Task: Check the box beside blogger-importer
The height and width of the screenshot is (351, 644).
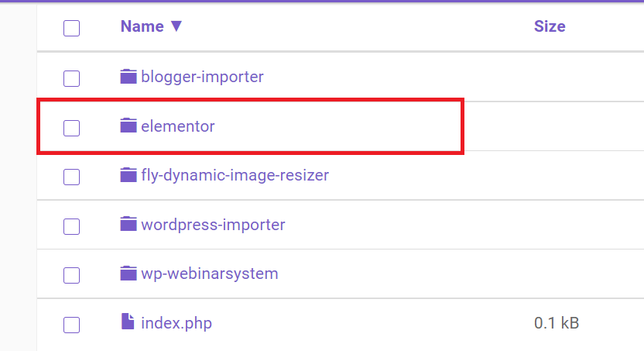Action: pos(71,78)
